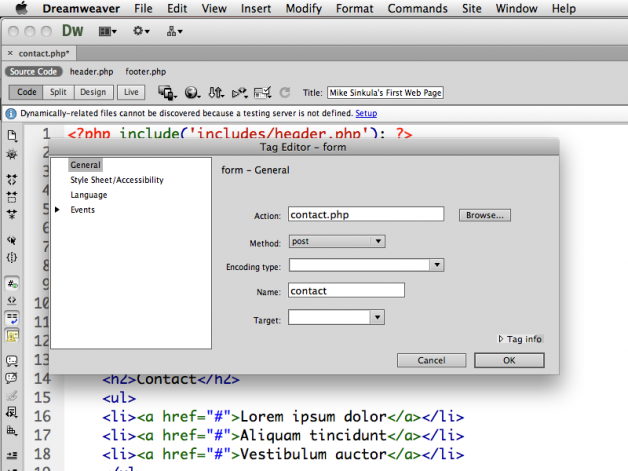Open related file header.php
This screenshot has height=471, width=628.
tap(91, 72)
